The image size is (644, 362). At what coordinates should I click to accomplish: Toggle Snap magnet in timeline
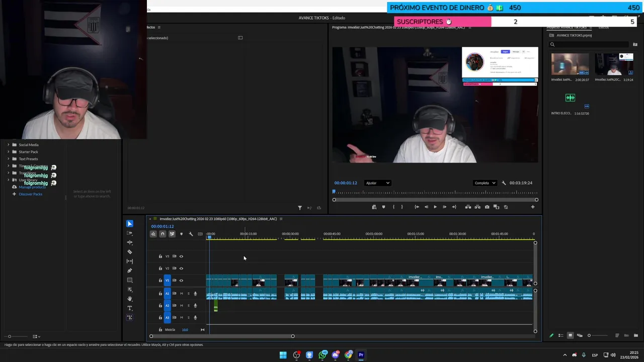(163, 234)
